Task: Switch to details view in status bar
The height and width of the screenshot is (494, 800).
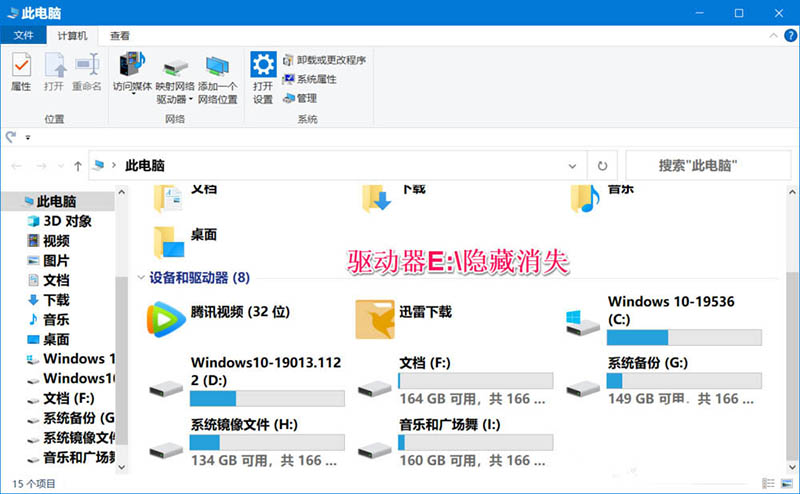Action: tap(768, 483)
